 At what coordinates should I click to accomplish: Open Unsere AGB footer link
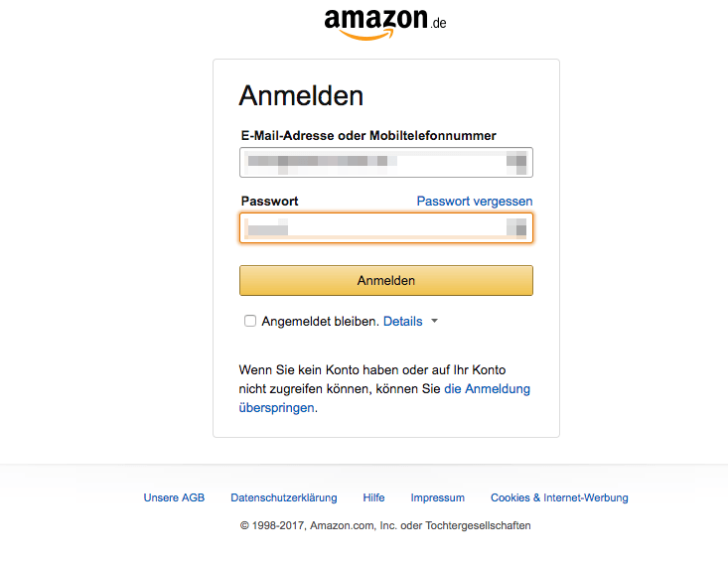[174, 497]
